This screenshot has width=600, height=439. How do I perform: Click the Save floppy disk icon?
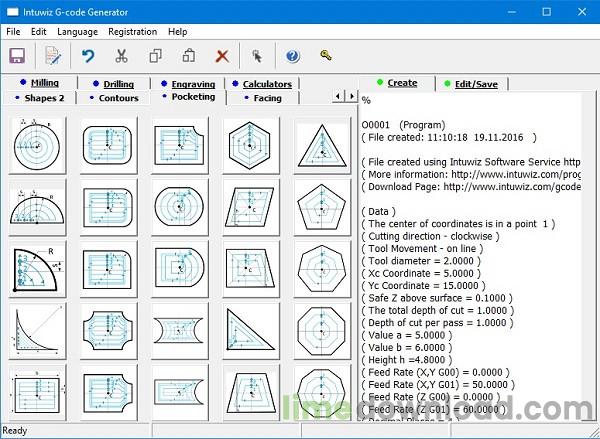pyautogui.click(x=16, y=56)
